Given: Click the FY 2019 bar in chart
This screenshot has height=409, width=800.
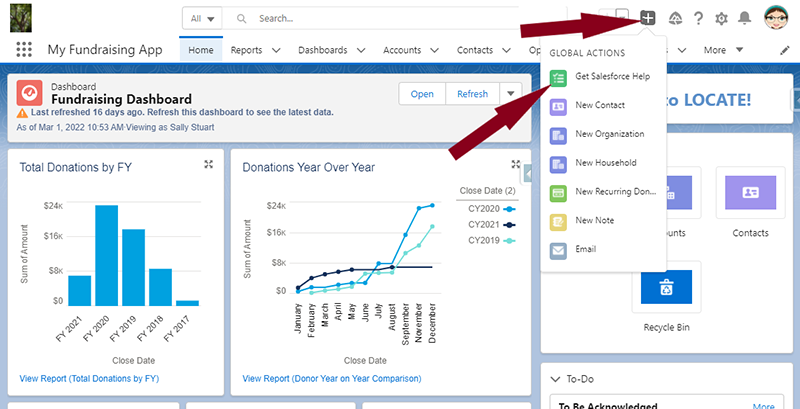Looking at the screenshot, I should click(x=134, y=268).
